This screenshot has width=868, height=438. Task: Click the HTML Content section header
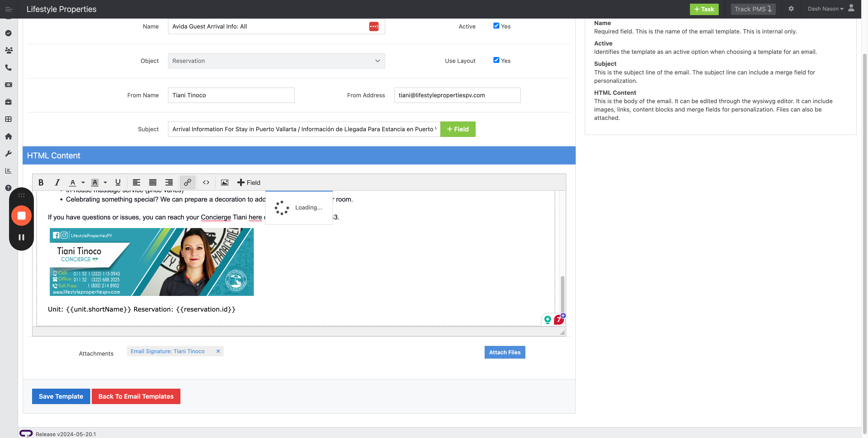(299, 155)
